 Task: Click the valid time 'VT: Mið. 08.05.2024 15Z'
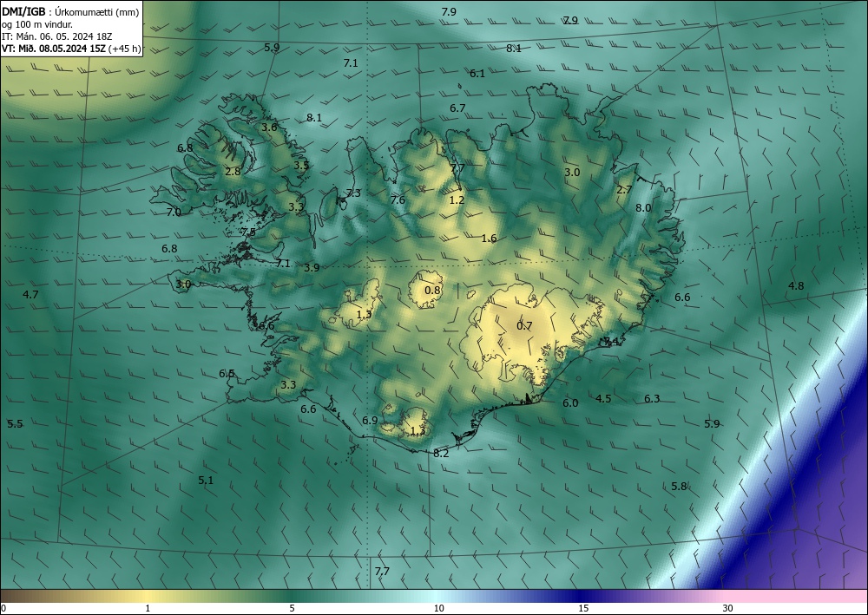click(53, 49)
